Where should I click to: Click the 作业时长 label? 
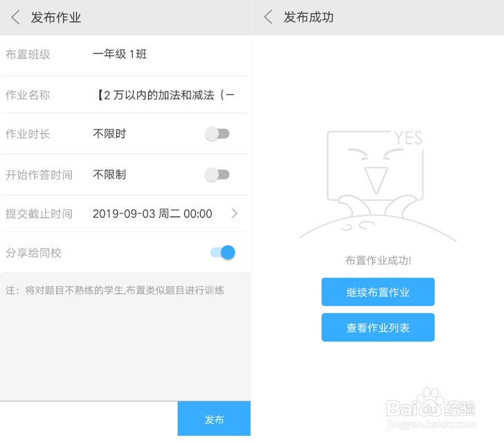[x=28, y=134]
